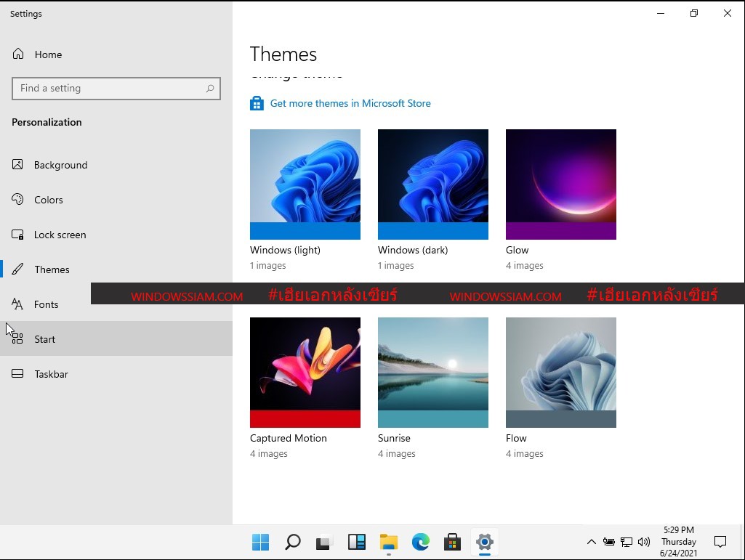Image resolution: width=745 pixels, height=560 pixels.
Task: Click the volume speaker tray icon
Action: 644,542
